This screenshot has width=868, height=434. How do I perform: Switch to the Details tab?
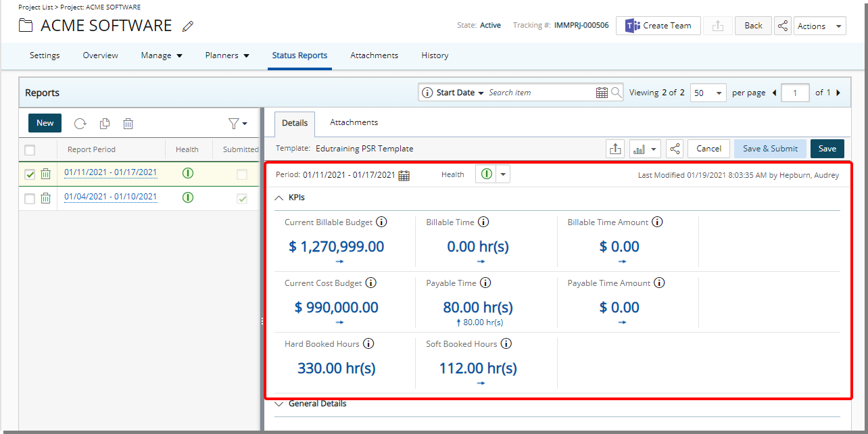(295, 123)
